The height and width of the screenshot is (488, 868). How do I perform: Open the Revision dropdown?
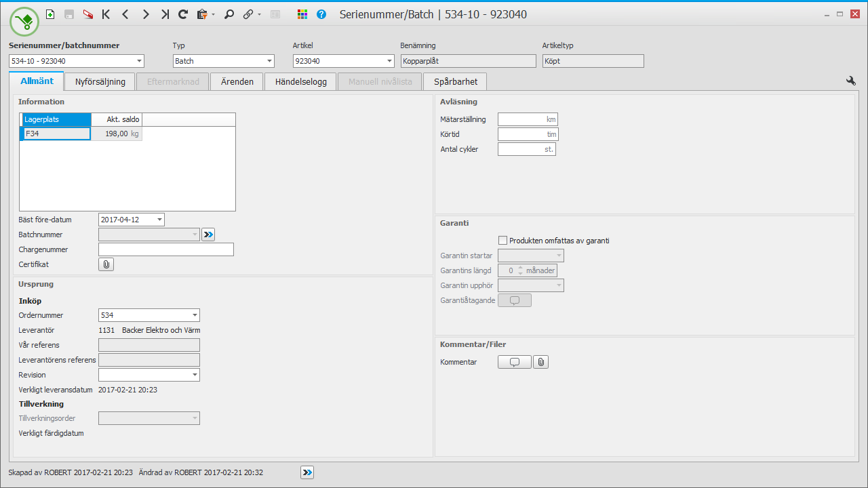195,375
